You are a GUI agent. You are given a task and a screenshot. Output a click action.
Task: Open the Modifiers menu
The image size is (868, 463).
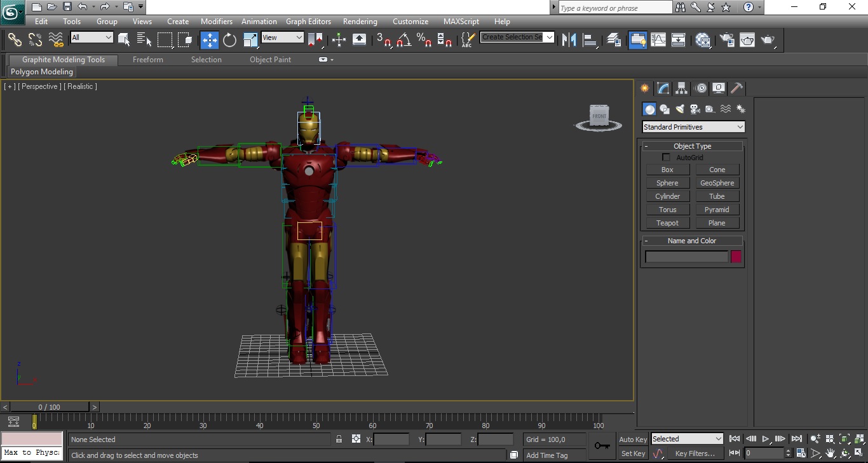coord(217,22)
